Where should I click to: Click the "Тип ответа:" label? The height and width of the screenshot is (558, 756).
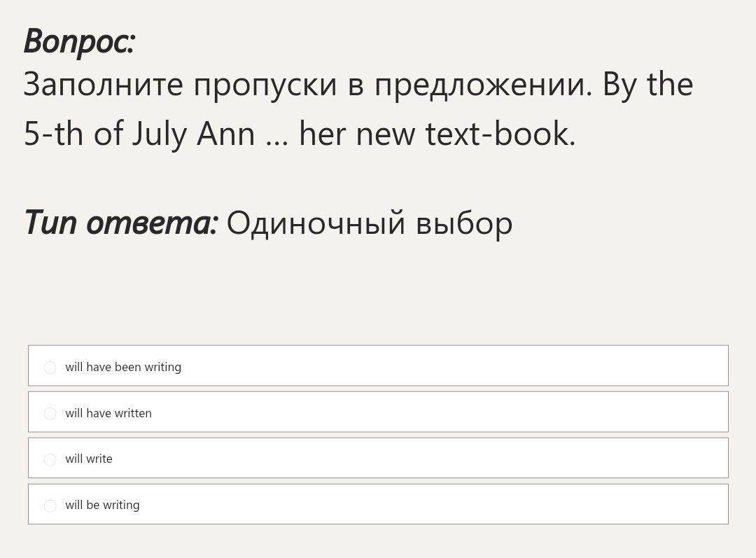121,223
